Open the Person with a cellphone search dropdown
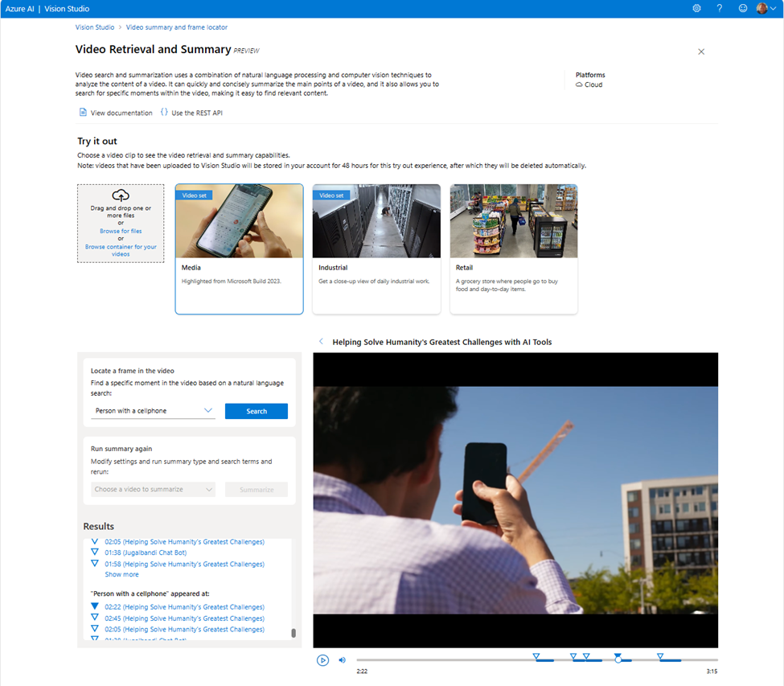 point(153,410)
